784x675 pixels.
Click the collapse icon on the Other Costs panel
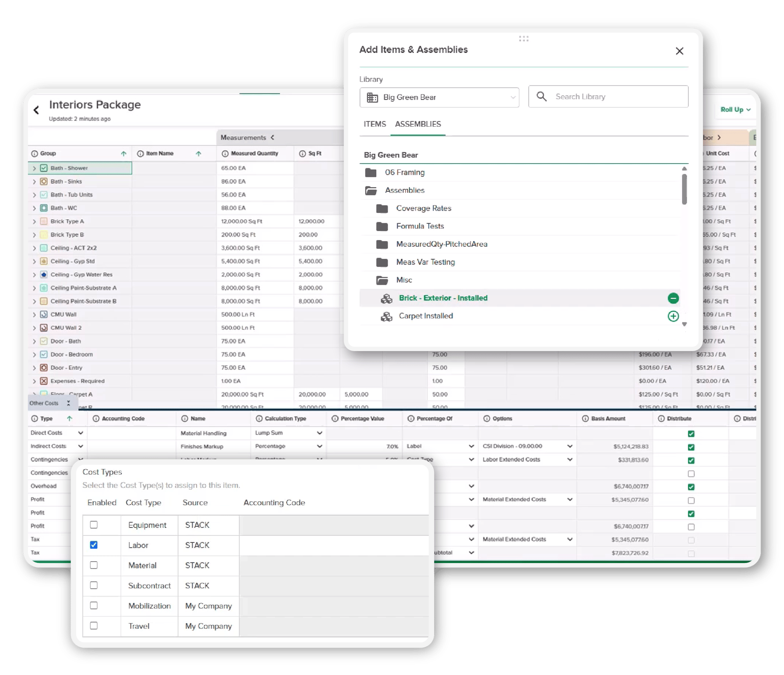(68, 402)
